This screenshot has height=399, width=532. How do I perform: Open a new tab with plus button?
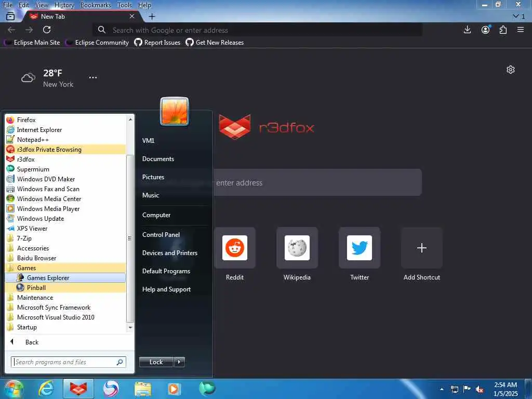tap(152, 16)
